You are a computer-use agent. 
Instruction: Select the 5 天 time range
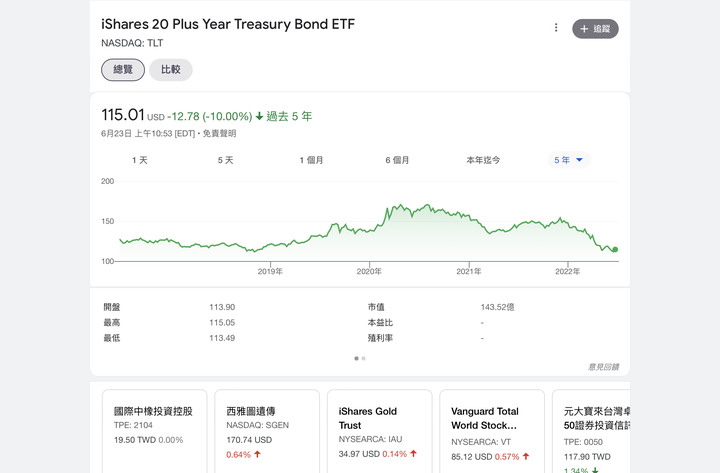(x=225, y=160)
